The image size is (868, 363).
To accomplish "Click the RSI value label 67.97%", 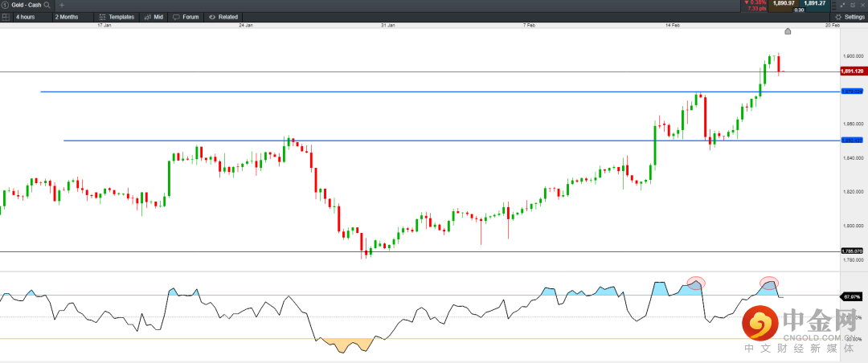I will pyautogui.click(x=851, y=297).
